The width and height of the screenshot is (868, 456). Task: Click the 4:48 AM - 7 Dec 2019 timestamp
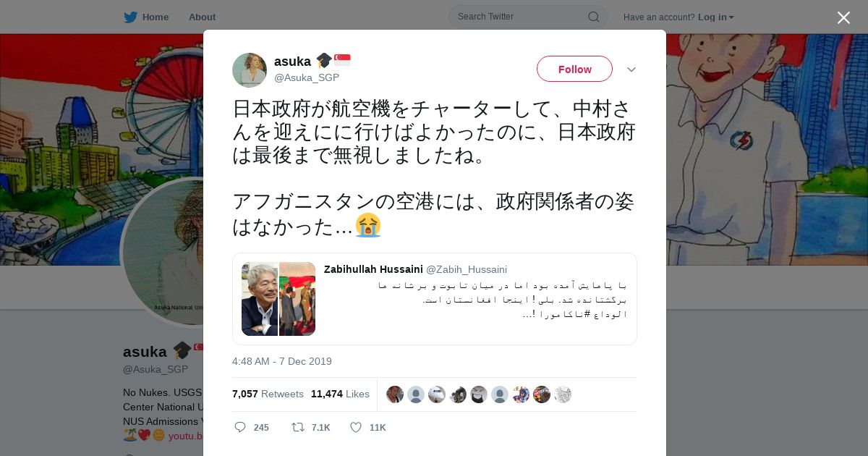(x=282, y=361)
